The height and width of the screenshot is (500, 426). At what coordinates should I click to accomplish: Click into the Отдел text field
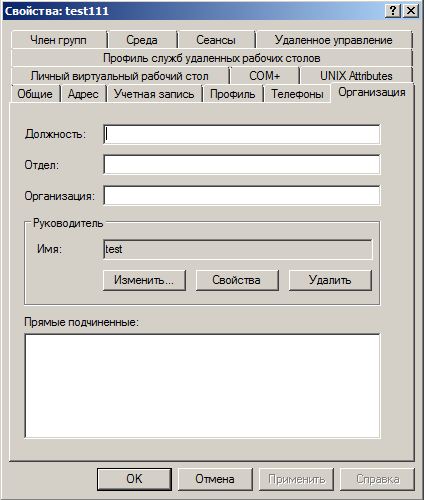coord(242,164)
